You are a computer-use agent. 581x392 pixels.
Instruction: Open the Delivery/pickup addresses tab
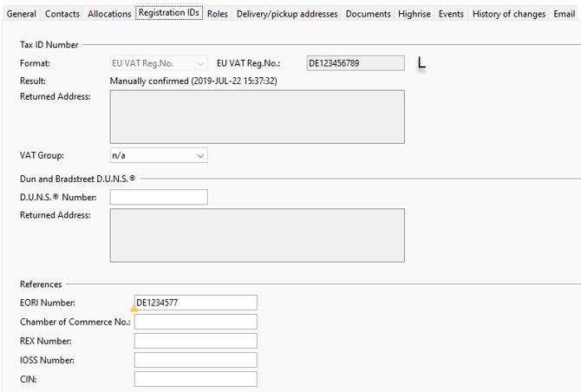286,14
